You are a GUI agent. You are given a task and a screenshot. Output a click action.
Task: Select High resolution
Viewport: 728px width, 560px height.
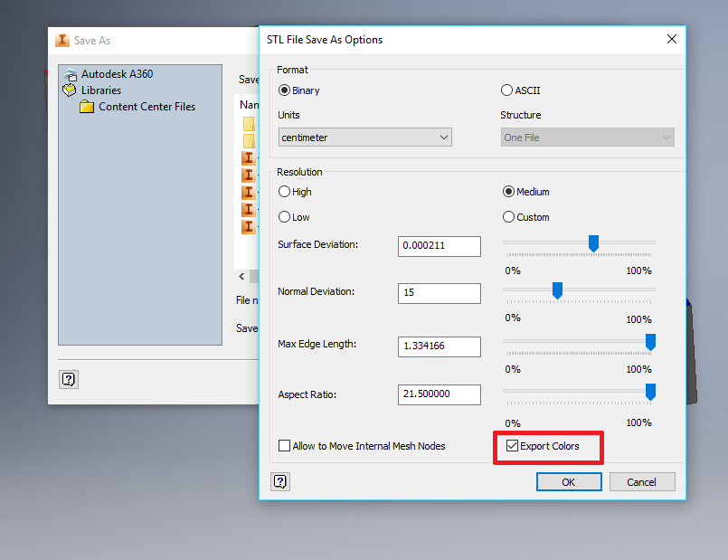pyautogui.click(x=285, y=191)
